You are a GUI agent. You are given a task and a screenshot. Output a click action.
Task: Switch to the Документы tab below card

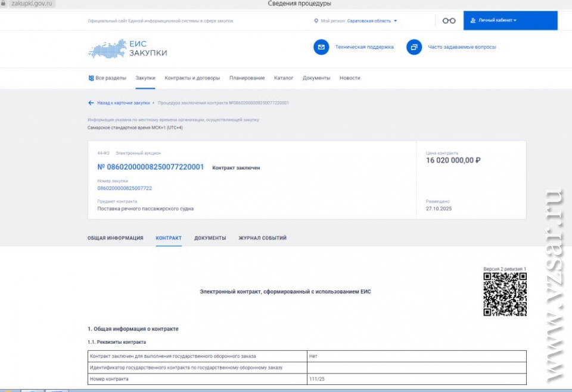(x=210, y=238)
